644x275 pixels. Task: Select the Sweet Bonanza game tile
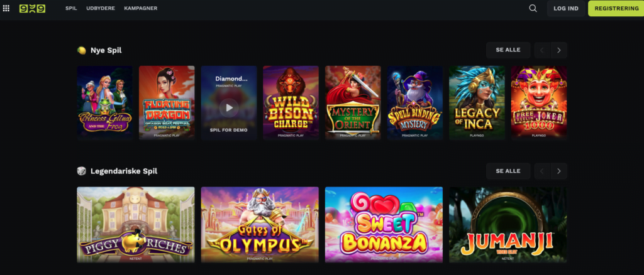pos(384,225)
